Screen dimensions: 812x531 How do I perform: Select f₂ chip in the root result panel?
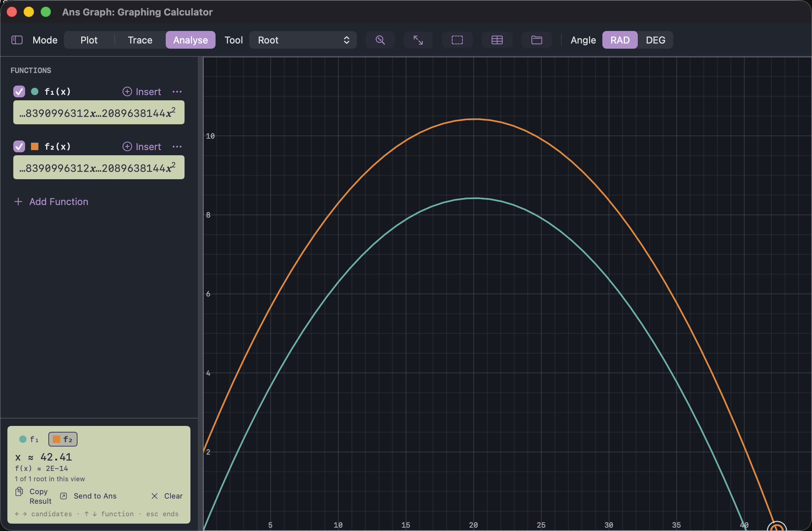[x=63, y=439]
